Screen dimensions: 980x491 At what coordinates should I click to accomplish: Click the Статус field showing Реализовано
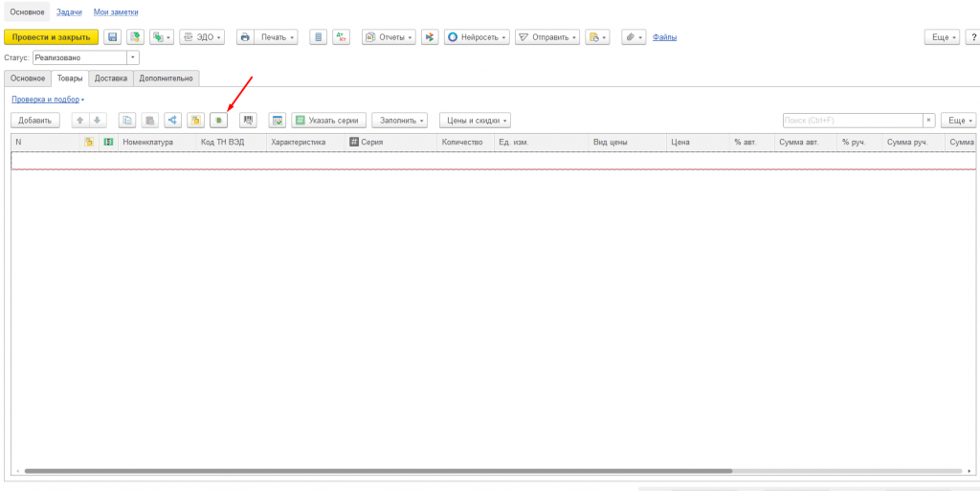(x=79, y=57)
